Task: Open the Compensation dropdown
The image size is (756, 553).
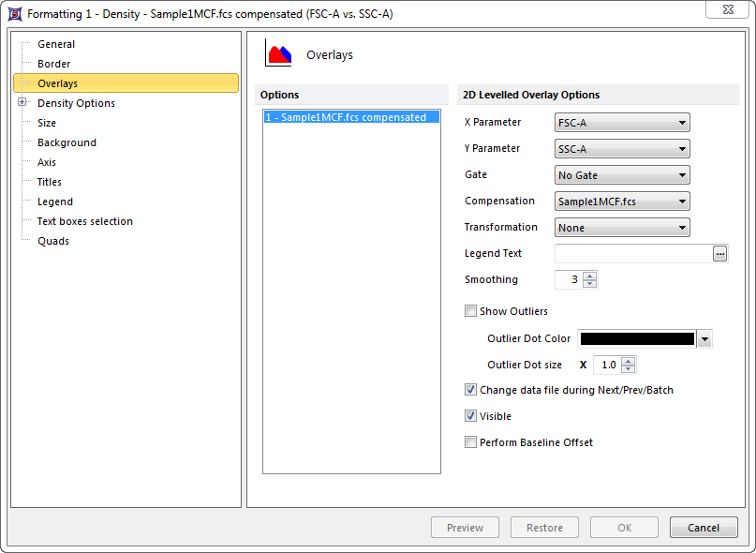Action: point(622,202)
